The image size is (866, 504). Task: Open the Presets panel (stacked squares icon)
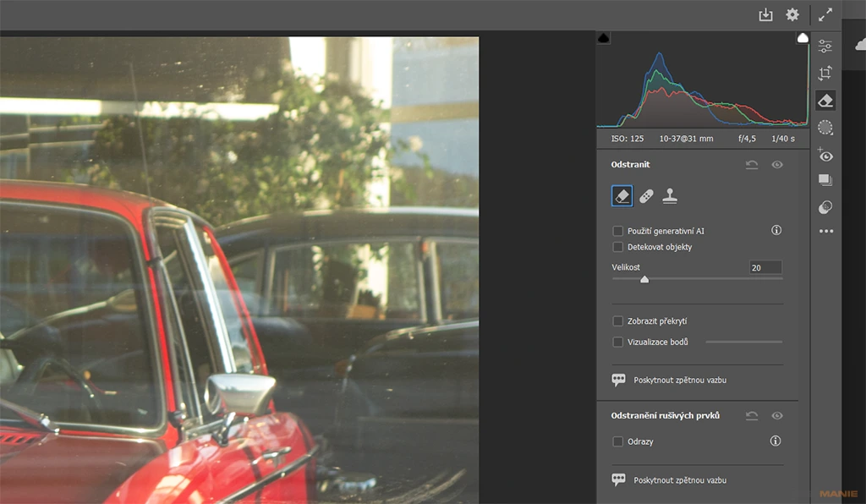click(826, 179)
